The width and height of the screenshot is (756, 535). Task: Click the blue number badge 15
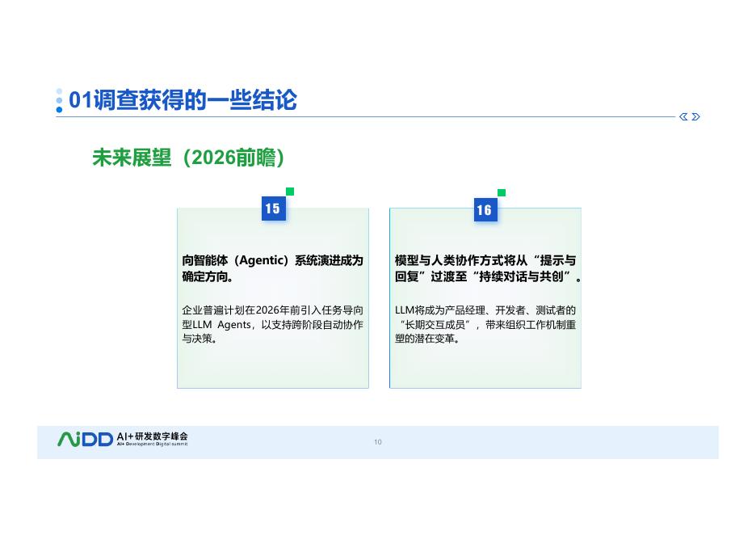(x=273, y=209)
